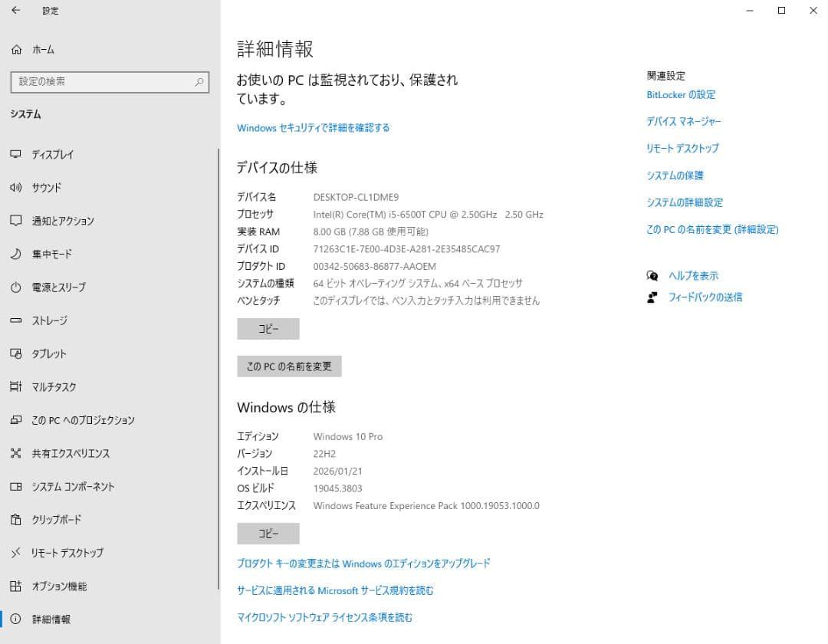The image size is (828, 644).
Task: Open the ホーム home icon
Action: (x=16, y=50)
